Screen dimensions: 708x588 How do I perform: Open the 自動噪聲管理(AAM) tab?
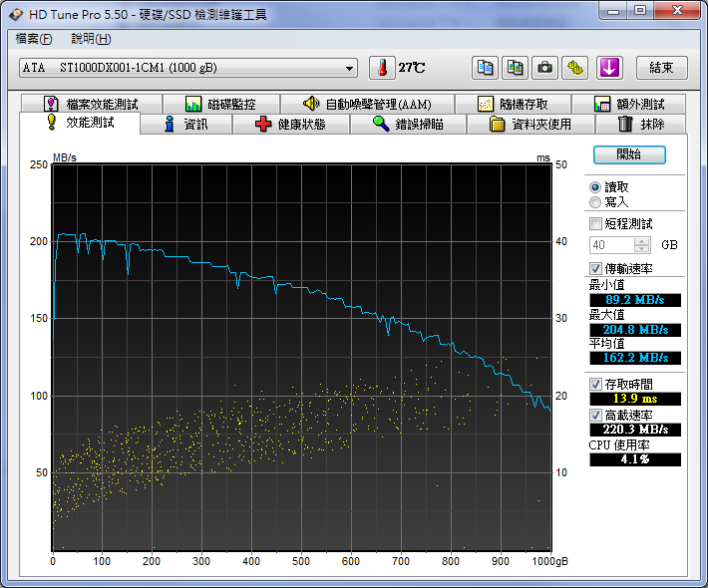[x=367, y=105]
